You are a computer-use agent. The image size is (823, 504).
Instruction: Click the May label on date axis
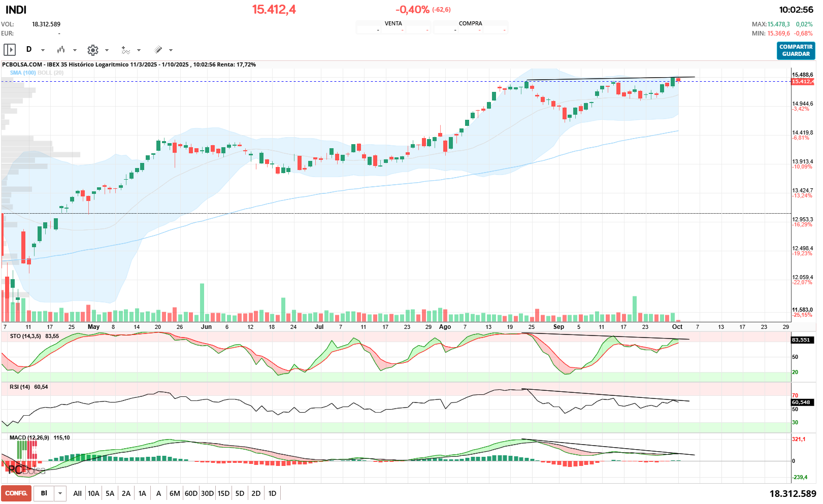point(94,327)
